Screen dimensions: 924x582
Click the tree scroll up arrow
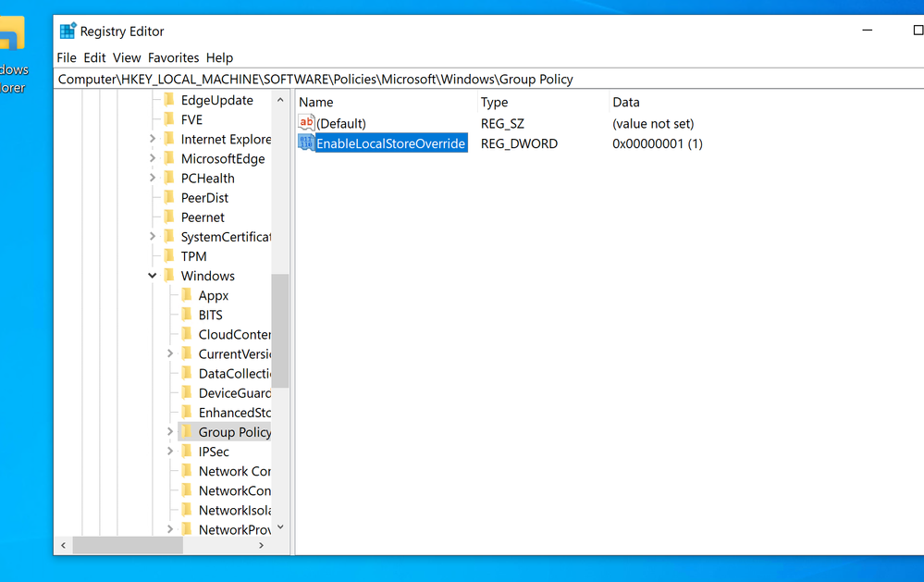click(280, 100)
